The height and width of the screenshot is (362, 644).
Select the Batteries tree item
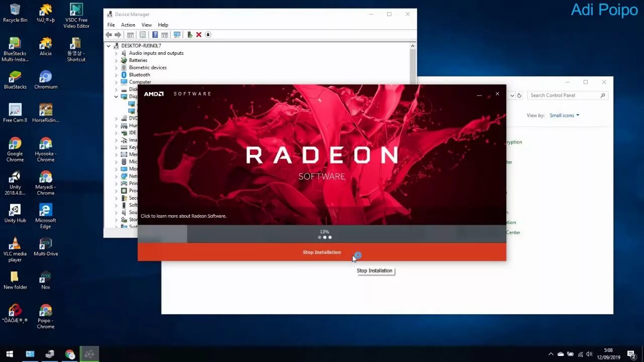coord(138,60)
